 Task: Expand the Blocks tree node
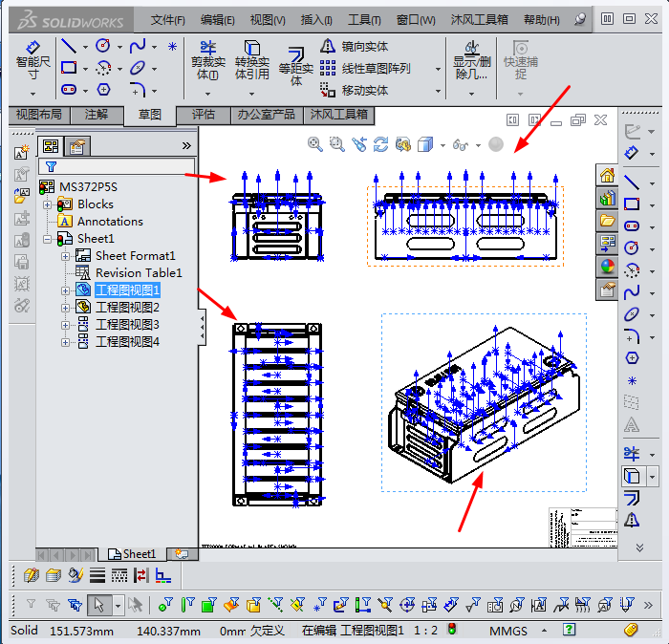(48, 204)
